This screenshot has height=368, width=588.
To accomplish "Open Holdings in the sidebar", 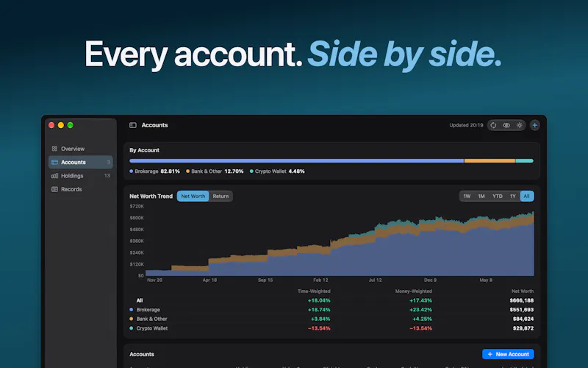I will (x=81, y=176).
